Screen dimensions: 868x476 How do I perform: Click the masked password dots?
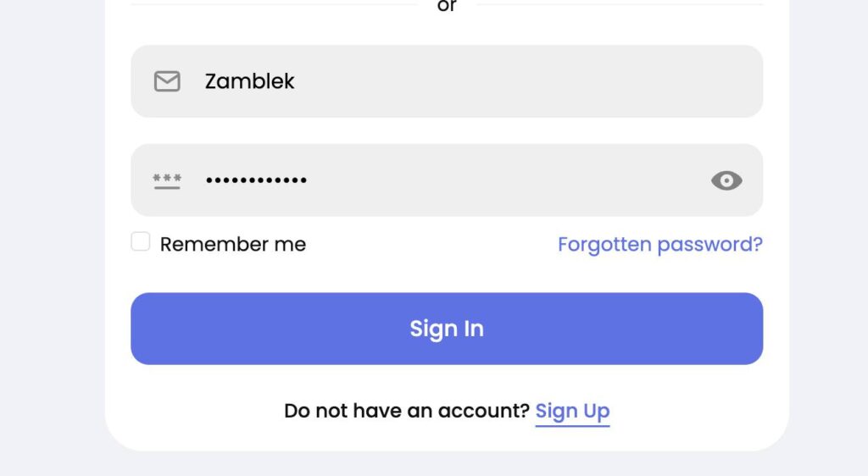pyautogui.click(x=256, y=180)
